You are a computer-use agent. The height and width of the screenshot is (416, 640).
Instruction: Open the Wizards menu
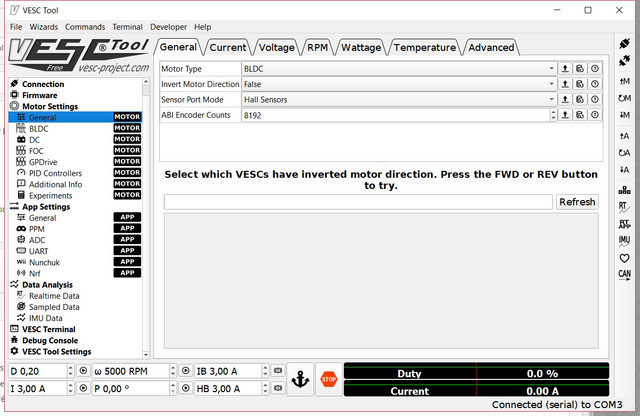point(44,27)
